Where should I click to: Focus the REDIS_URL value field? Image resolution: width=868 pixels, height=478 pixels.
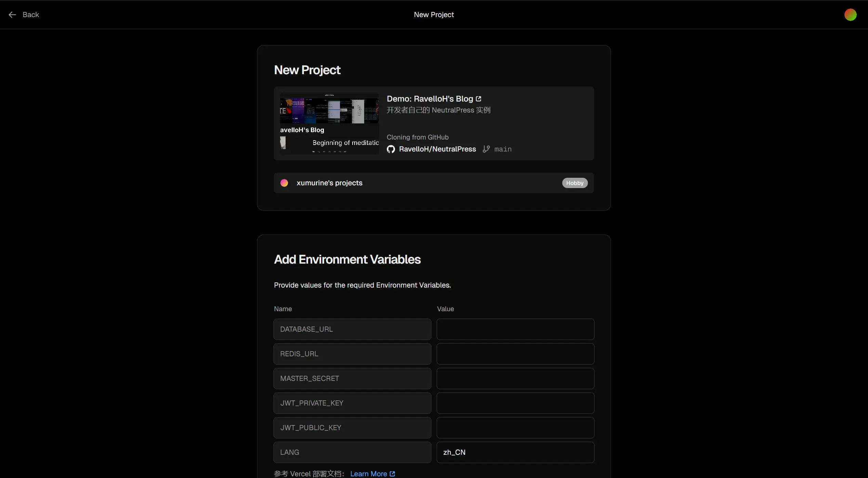tap(515, 354)
